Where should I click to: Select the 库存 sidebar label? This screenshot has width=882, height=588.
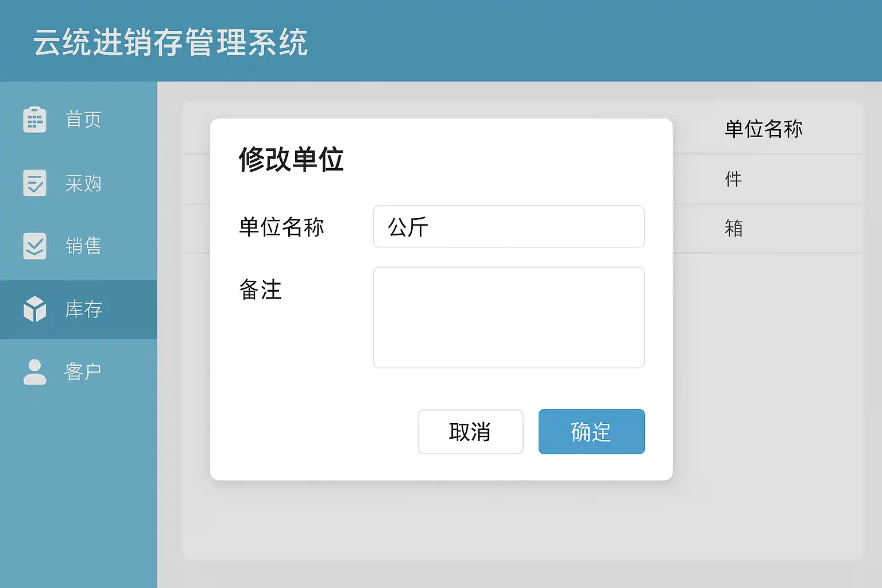pyautogui.click(x=84, y=310)
